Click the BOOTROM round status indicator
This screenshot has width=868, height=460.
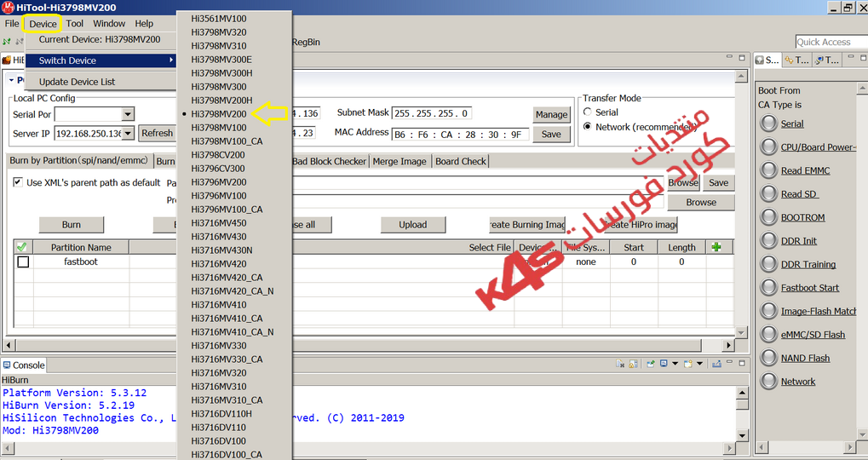click(768, 217)
